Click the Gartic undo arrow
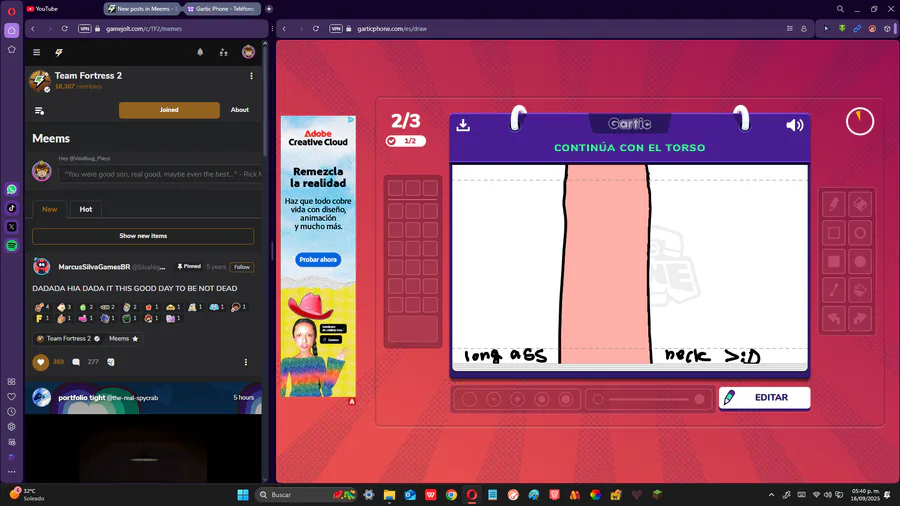 pyautogui.click(x=833, y=318)
